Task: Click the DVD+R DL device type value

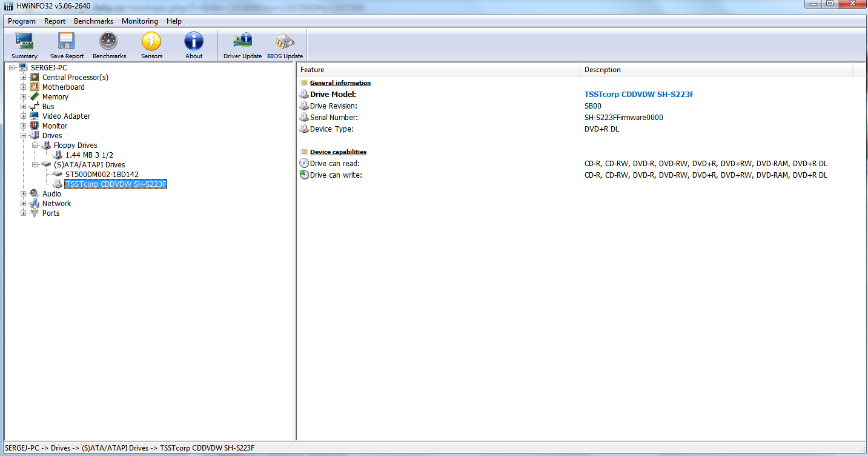Action: (x=602, y=129)
